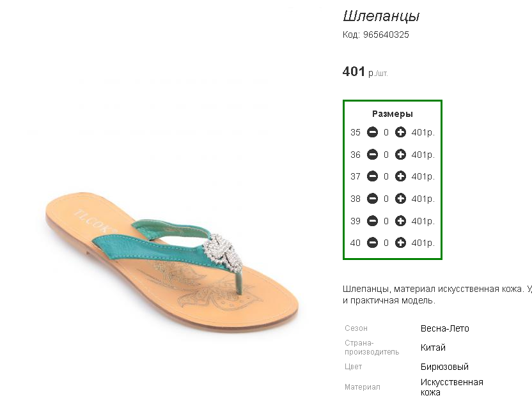Click the quantity value for size 40
The image size is (532, 405).
[x=386, y=243]
